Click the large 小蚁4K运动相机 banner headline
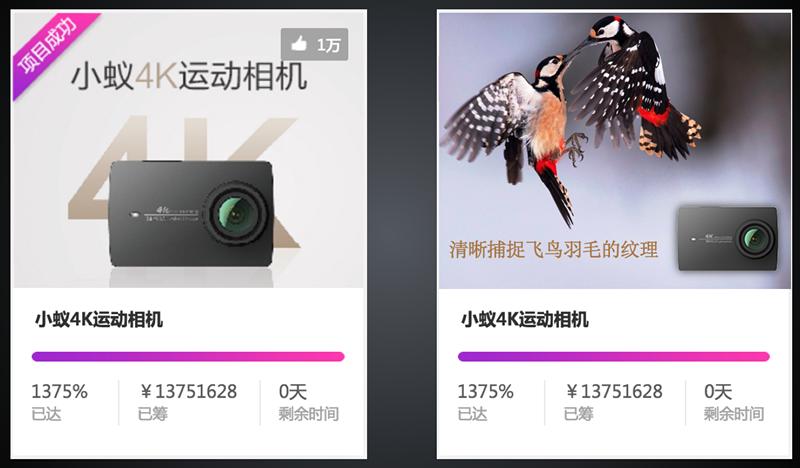Screen dimensions: 800x468 189,77
